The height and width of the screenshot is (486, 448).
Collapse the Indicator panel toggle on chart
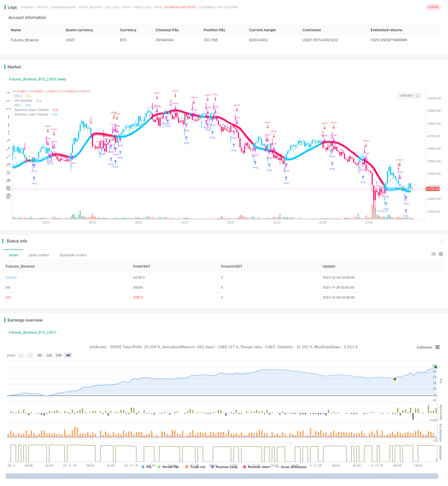(418, 95)
